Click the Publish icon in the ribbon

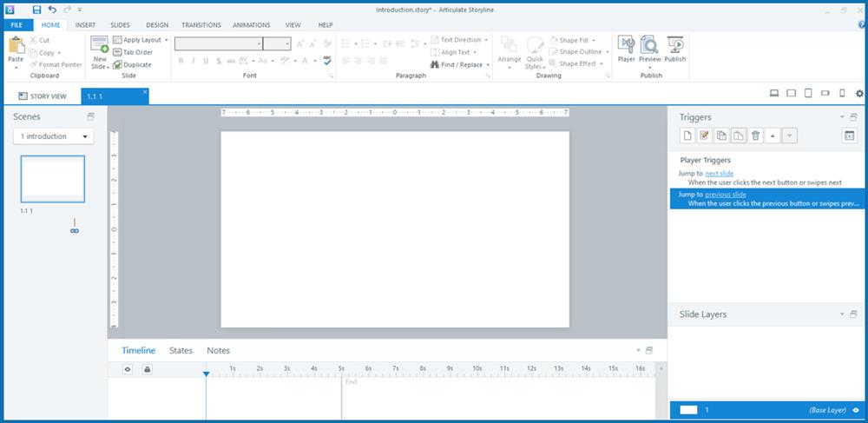pos(675,49)
